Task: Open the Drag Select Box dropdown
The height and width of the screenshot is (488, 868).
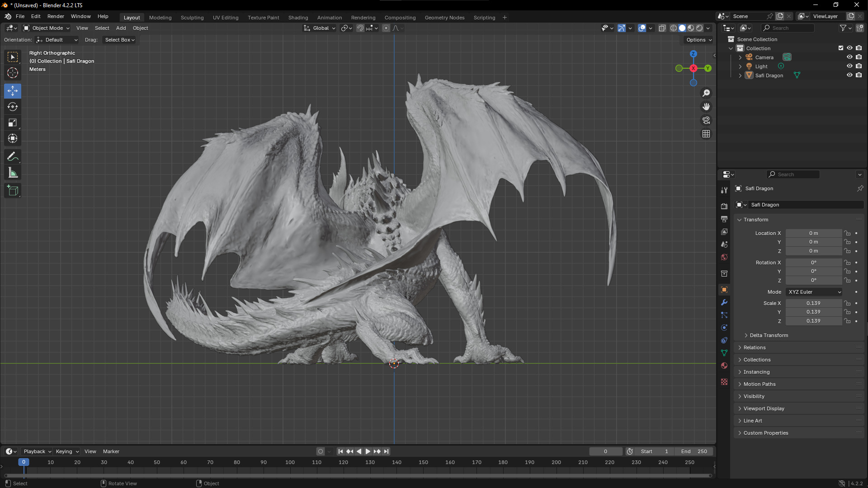Action: point(120,40)
